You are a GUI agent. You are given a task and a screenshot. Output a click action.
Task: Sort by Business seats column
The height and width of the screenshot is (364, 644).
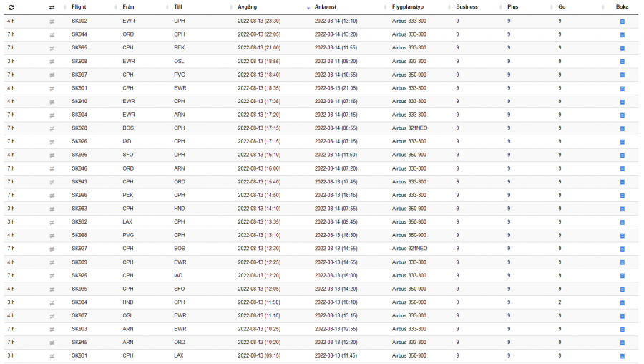click(467, 7)
